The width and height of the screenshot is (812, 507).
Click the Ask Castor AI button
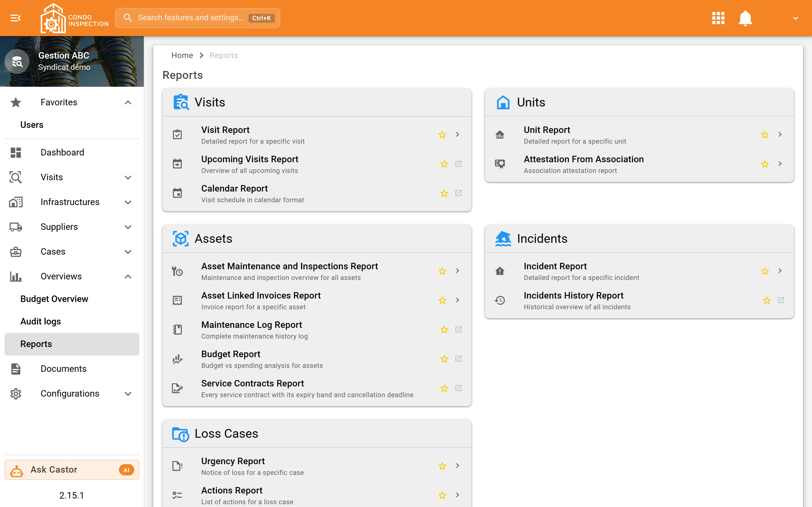72,470
